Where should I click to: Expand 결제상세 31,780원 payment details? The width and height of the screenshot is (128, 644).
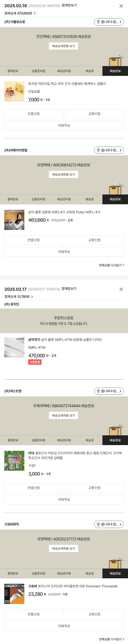(x=19, y=296)
